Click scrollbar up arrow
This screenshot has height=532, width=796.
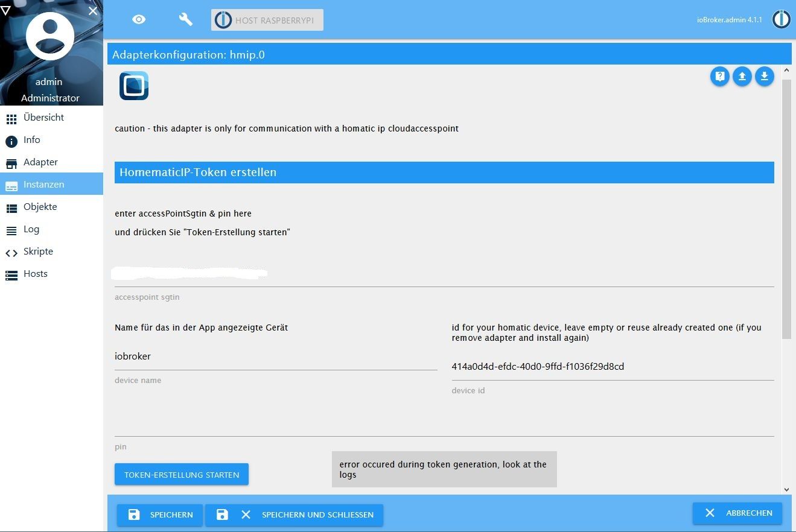pyautogui.click(x=786, y=70)
